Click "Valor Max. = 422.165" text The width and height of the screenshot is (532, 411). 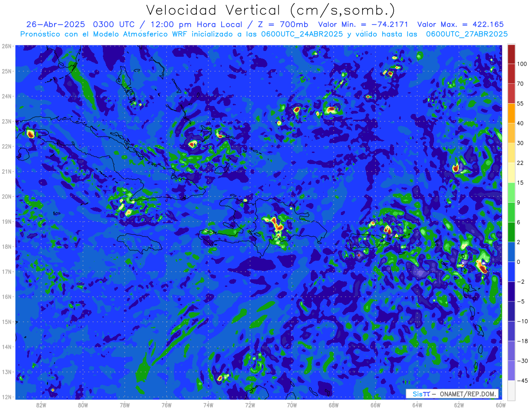pyautogui.click(x=461, y=24)
